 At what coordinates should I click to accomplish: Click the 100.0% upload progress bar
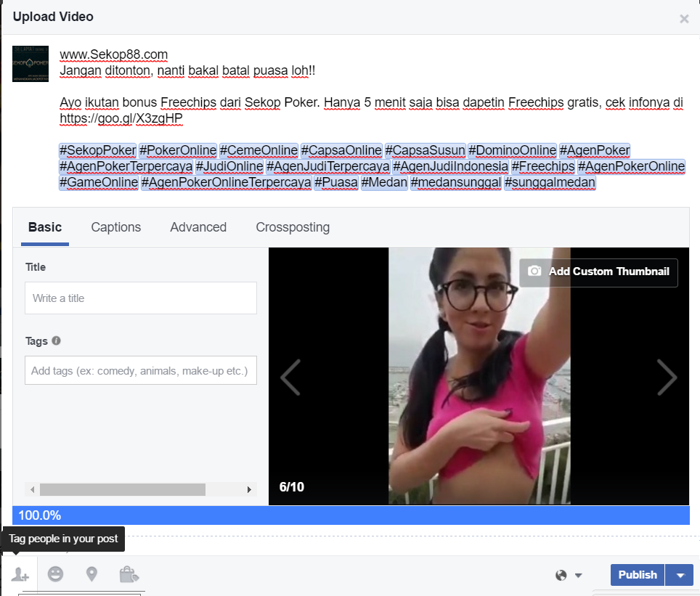coord(351,515)
